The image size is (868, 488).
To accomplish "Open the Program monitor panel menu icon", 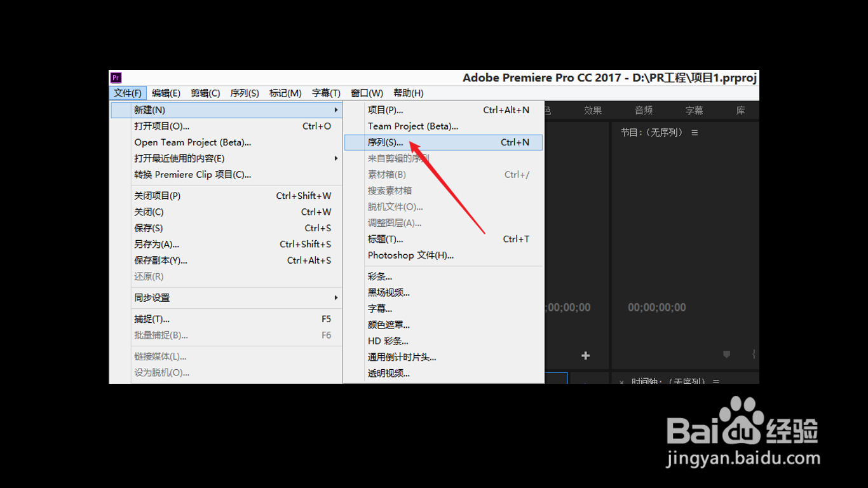I will tap(695, 133).
